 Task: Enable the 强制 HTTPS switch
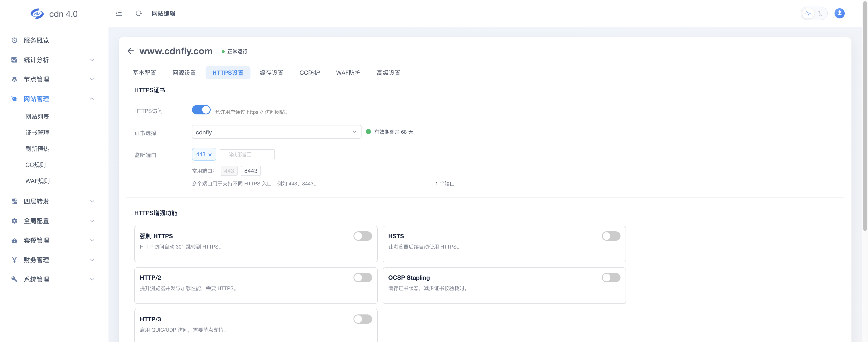click(363, 236)
